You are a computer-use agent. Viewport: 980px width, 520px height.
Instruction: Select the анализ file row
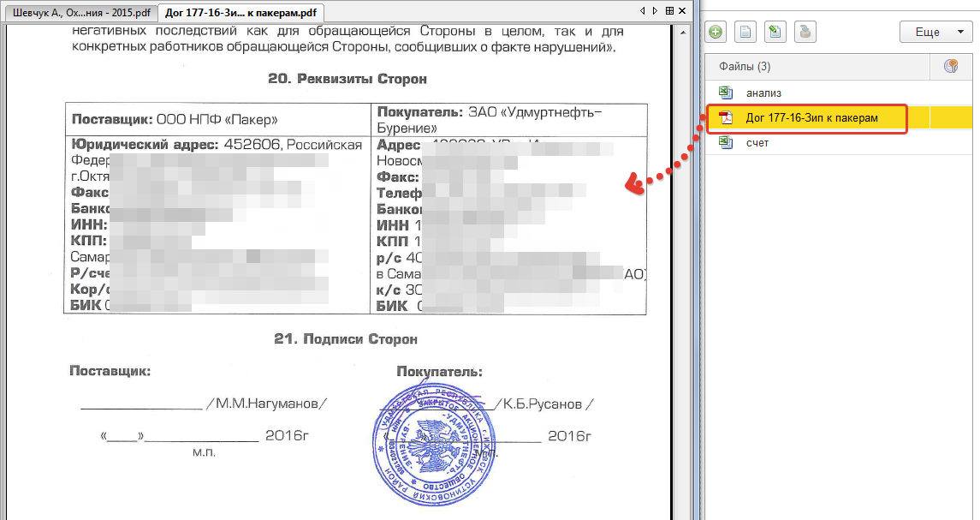[839, 93]
